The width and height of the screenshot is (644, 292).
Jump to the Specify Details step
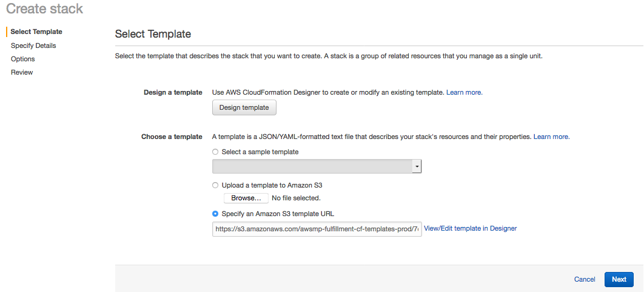(33, 46)
